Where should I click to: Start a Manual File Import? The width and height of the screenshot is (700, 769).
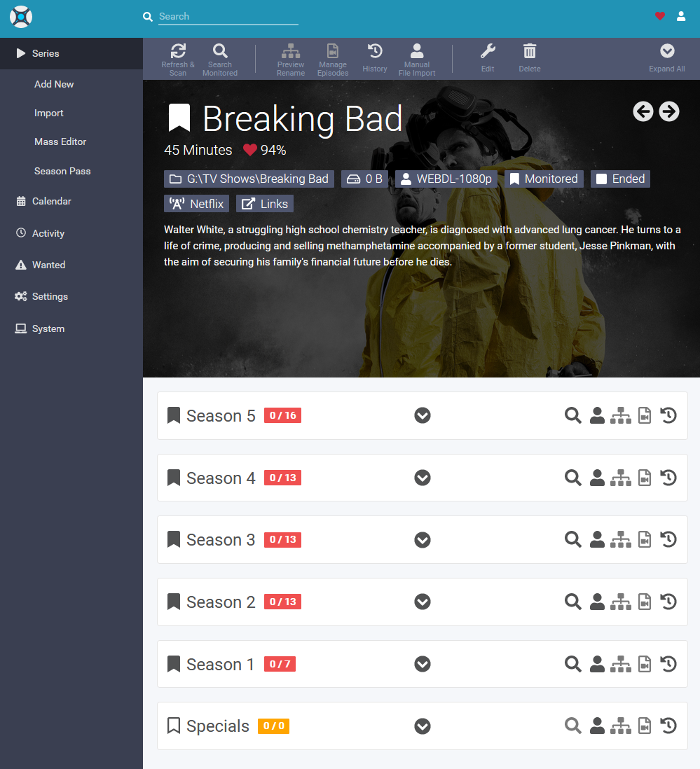(x=416, y=56)
